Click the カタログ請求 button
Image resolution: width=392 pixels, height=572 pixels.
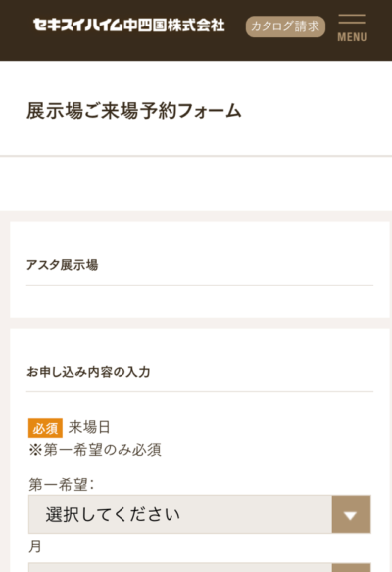(x=285, y=26)
